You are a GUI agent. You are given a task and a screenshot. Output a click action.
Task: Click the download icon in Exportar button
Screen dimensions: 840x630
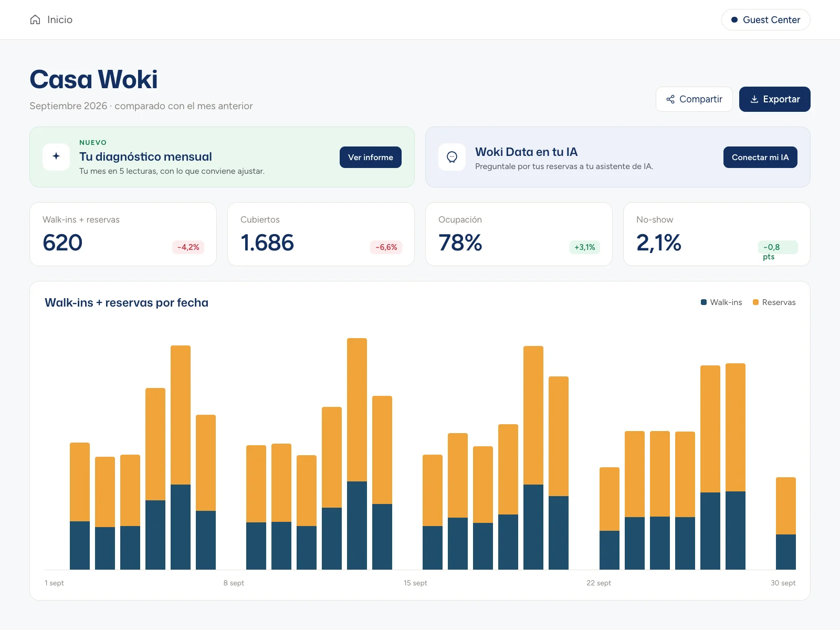754,99
